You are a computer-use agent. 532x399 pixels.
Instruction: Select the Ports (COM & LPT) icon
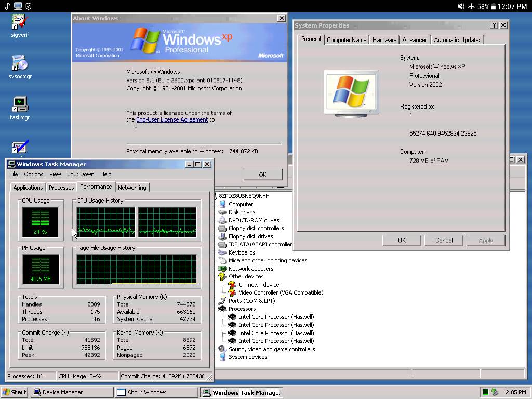pyautogui.click(x=222, y=301)
